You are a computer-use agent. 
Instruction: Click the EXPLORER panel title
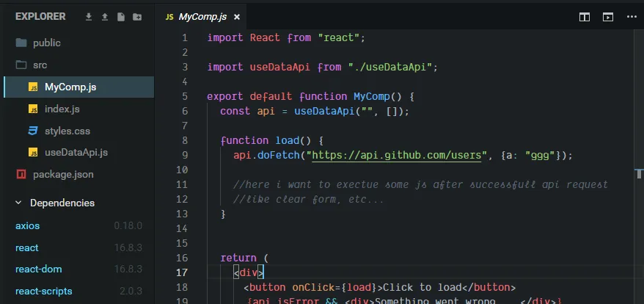40,17
